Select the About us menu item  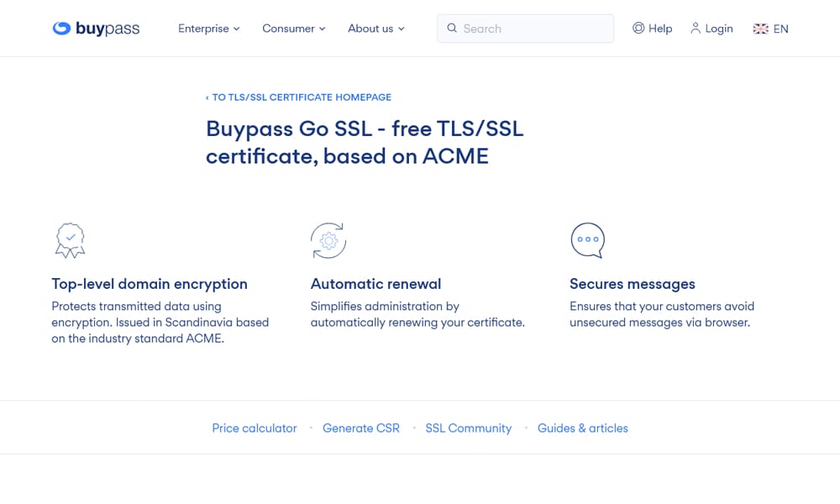[370, 28]
